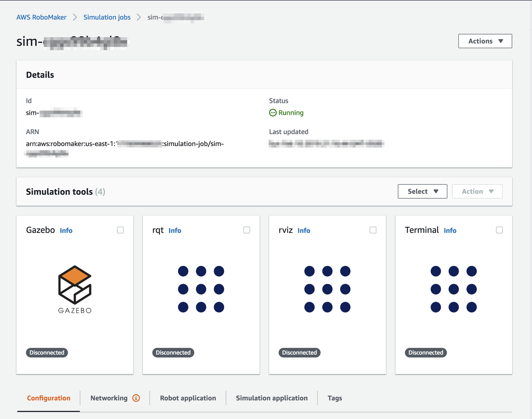Screen dimensions: 532x419
Task: Switch to the Configuration tab
Action: point(49,398)
